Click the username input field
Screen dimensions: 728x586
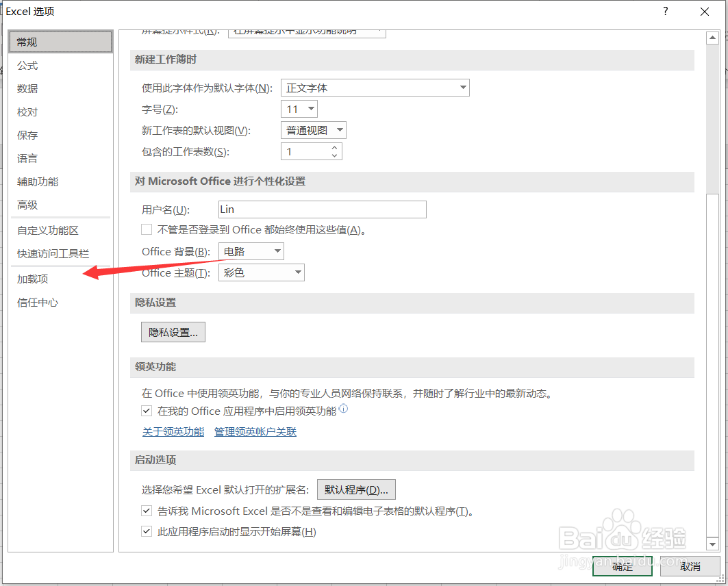pos(322,209)
